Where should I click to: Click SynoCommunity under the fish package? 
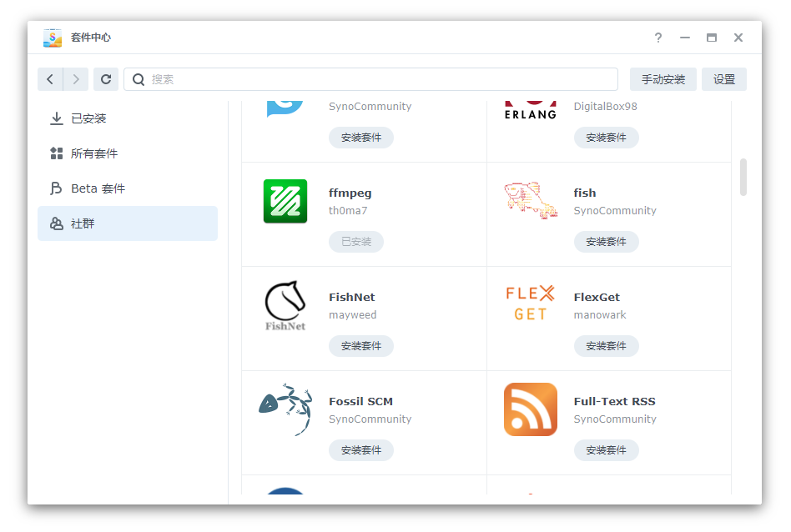pos(615,211)
